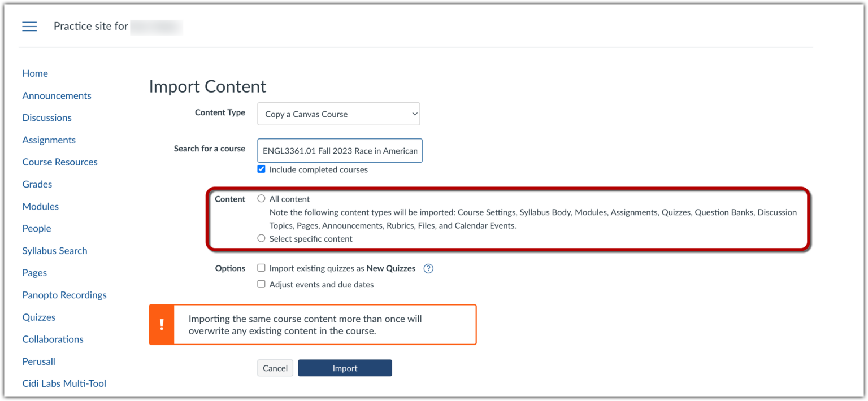Go to the Assignments page
The height and width of the screenshot is (401, 868).
tap(49, 140)
